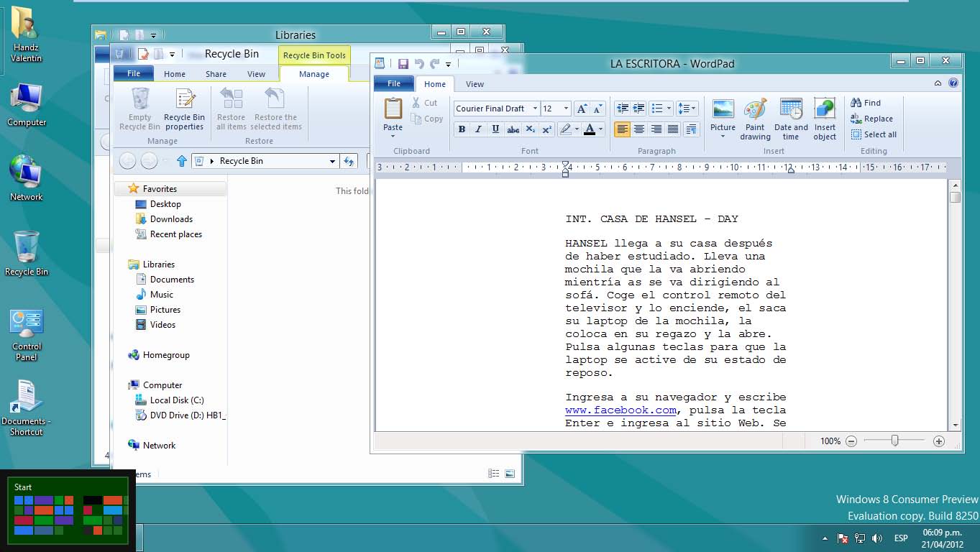Viewport: 980px width, 552px height.
Task: Select the Manage tab in Recycle Bin
Action: coord(314,74)
